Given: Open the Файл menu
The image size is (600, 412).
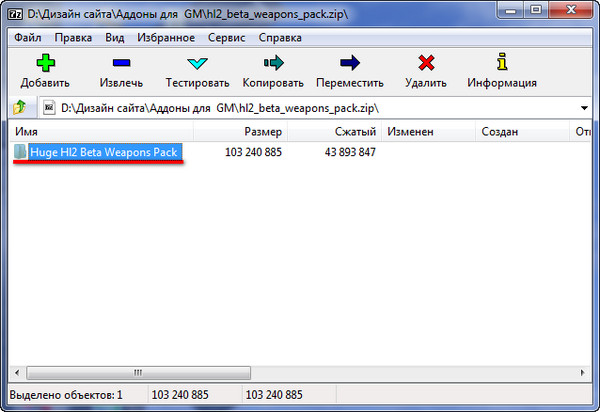Looking at the screenshot, I should (x=28, y=37).
